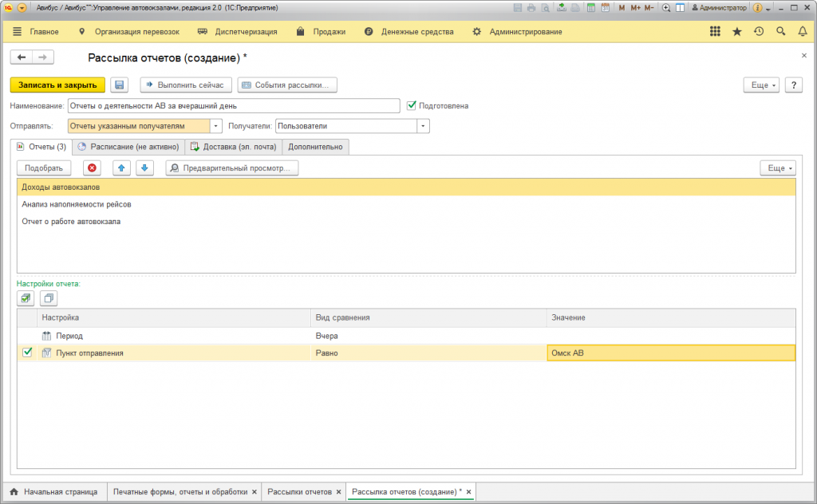Image resolution: width=817 pixels, height=504 pixels.
Task: Click the floppy disk save icon
Action: coord(120,85)
